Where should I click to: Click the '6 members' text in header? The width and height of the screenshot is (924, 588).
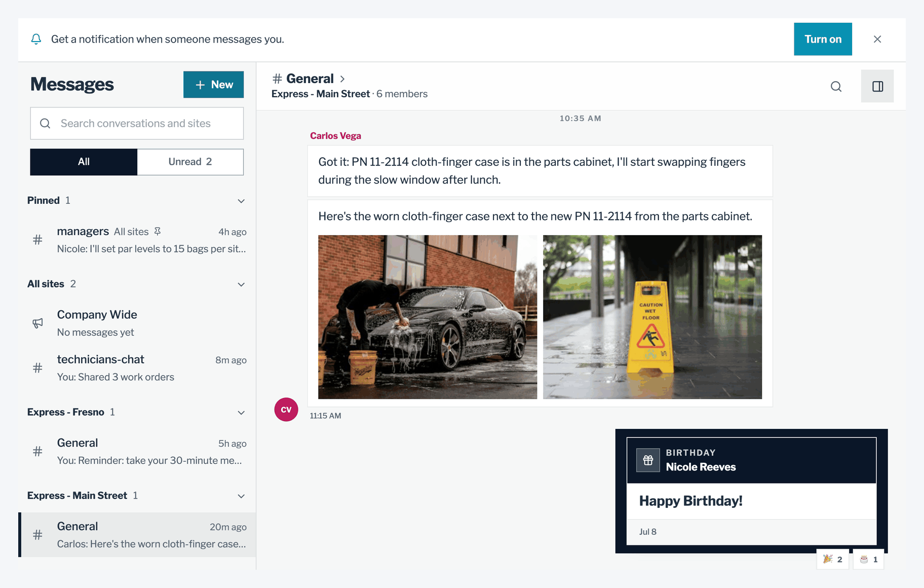point(402,94)
